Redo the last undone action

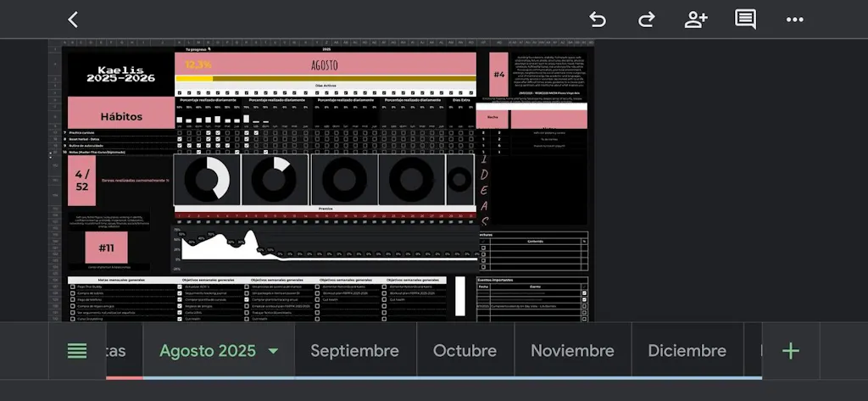(x=647, y=19)
